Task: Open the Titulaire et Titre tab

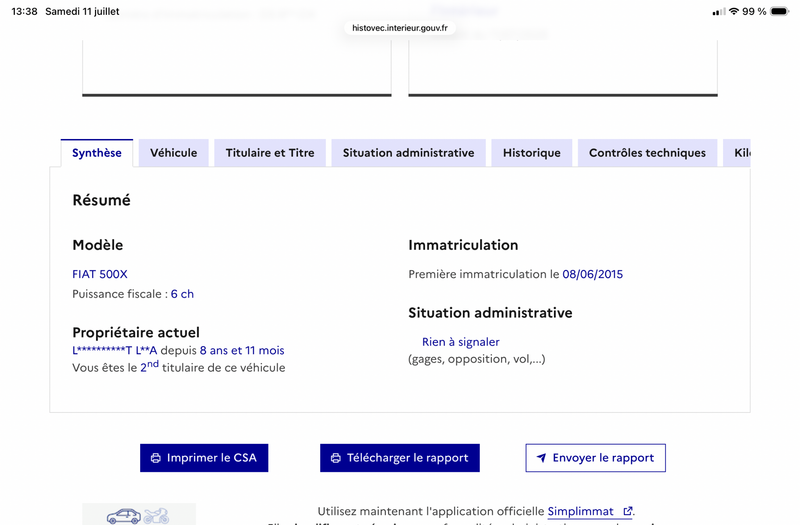Action: click(x=270, y=153)
